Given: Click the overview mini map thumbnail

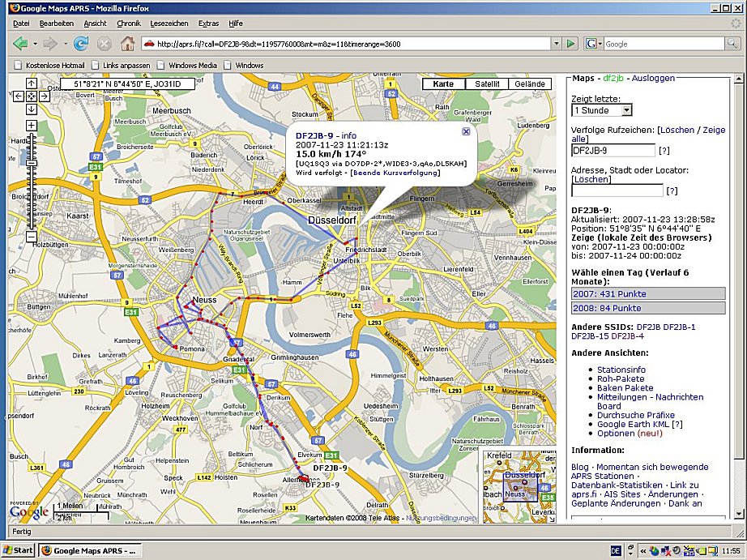Looking at the screenshot, I should 519,486.
